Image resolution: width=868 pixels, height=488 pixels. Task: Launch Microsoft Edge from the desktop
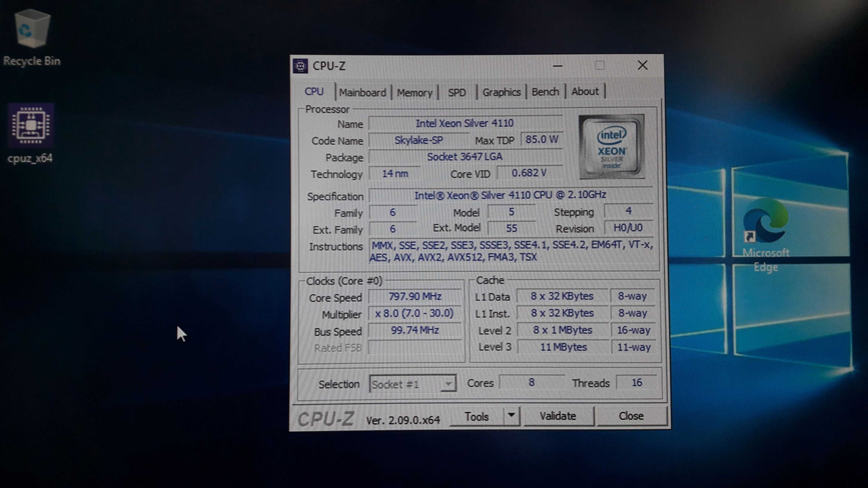pos(766,235)
